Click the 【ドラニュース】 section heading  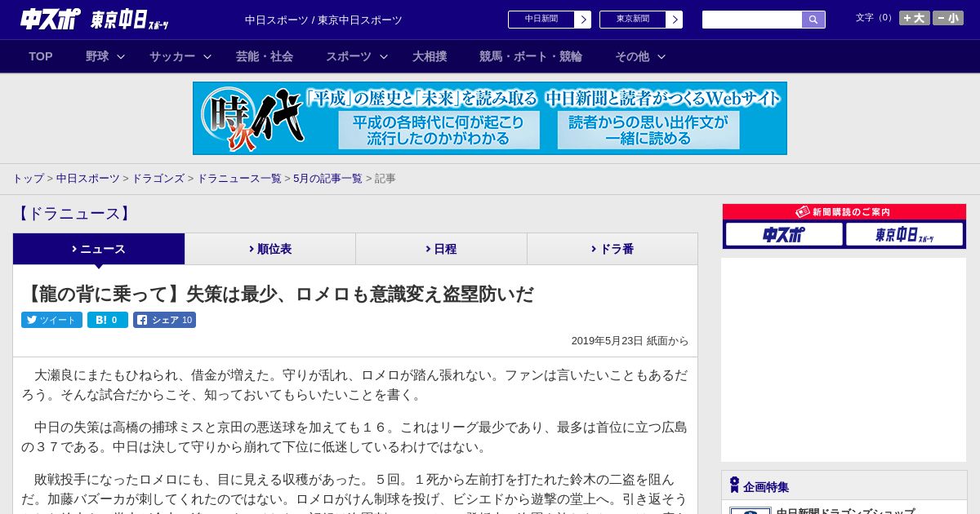73,214
